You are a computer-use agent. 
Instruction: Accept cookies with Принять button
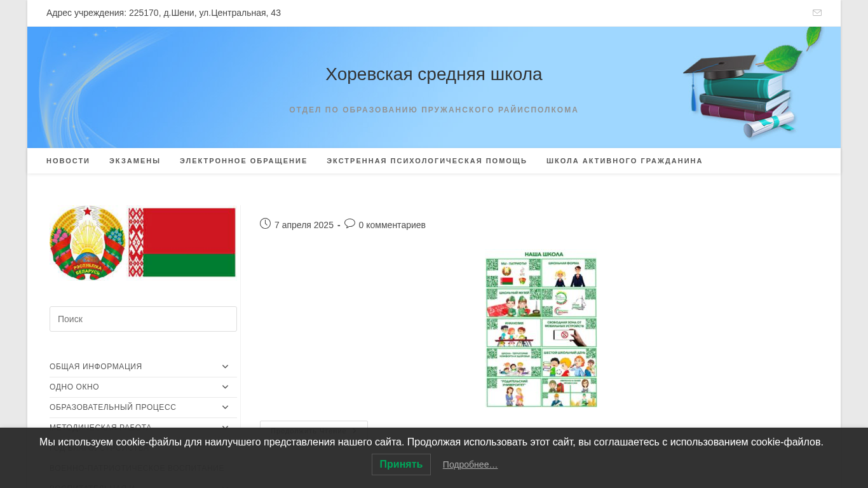(401, 464)
